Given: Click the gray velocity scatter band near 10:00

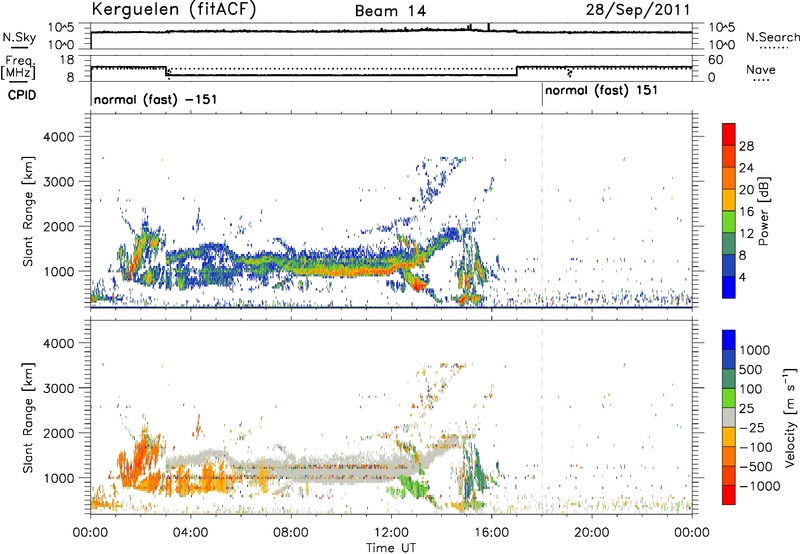Looking at the screenshot, I should (342, 472).
